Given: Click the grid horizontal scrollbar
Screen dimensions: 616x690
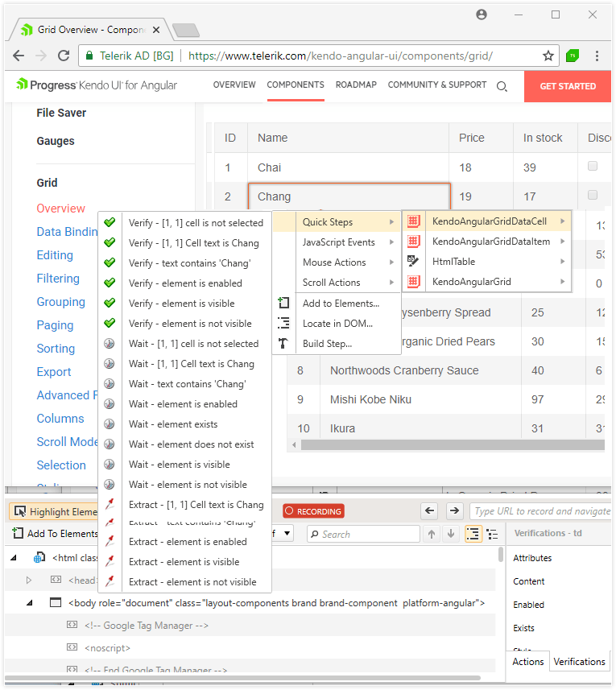Looking at the screenshot, I should [453, 445].
